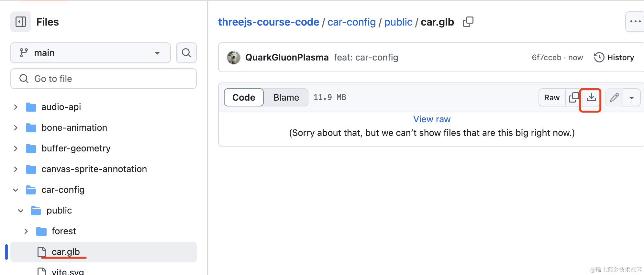Copy raw file contents icon

(574, 97)
